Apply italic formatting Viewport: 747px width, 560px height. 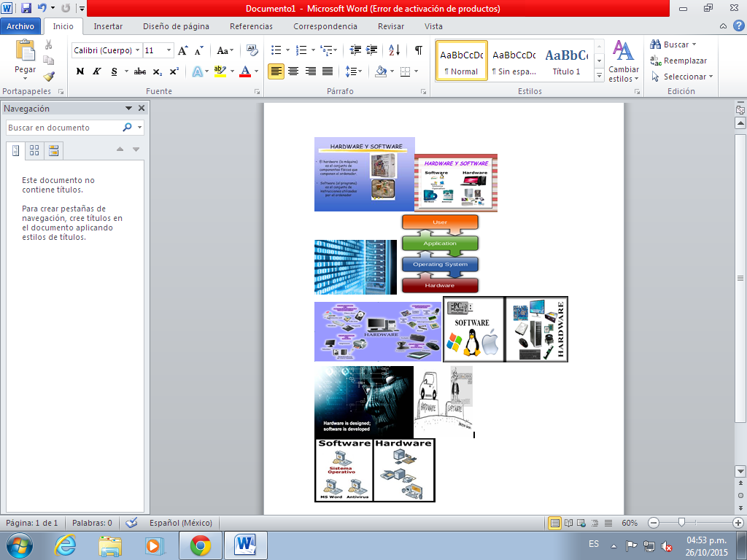point(96,71)
